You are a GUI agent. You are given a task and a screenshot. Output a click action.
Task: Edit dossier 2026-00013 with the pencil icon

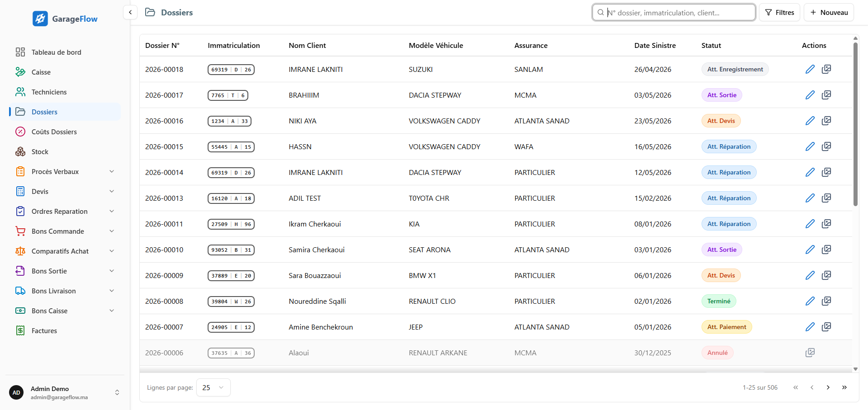[x=810, y=198]
